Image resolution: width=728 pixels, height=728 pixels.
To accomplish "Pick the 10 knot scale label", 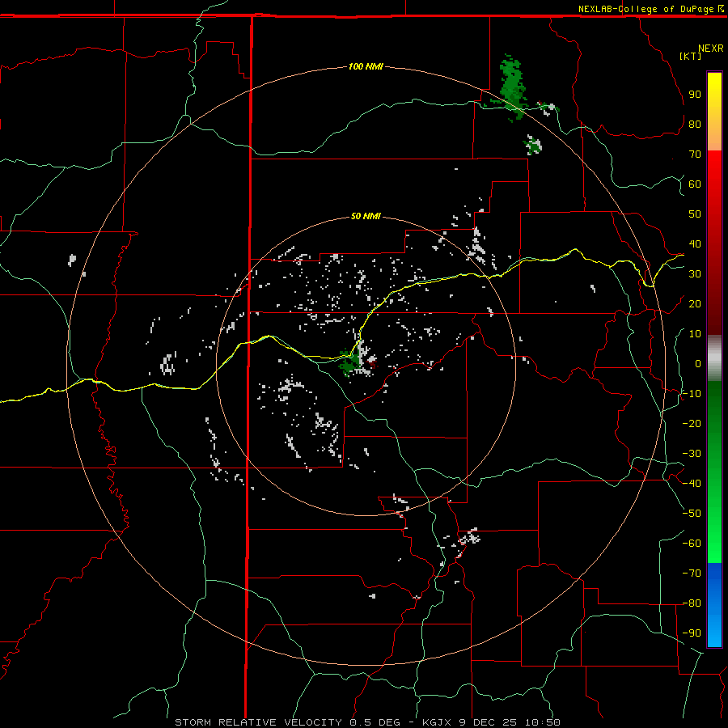I will coord(695,334).
